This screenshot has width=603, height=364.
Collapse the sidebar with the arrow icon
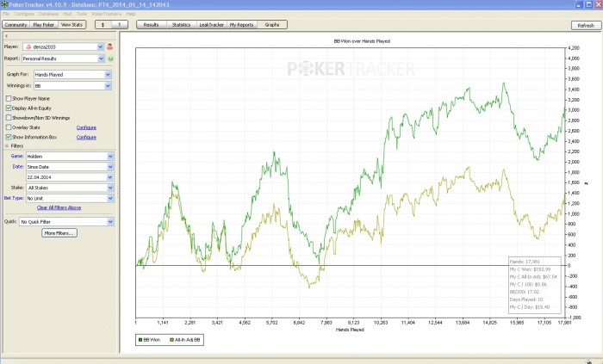[6, 35]
